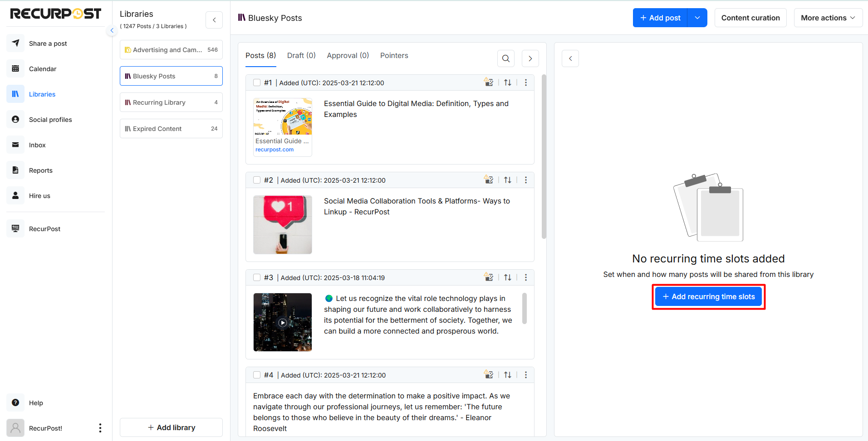Open three-dot menu on post #3
This screenshot has height=441, width=868.
point(526,277)
